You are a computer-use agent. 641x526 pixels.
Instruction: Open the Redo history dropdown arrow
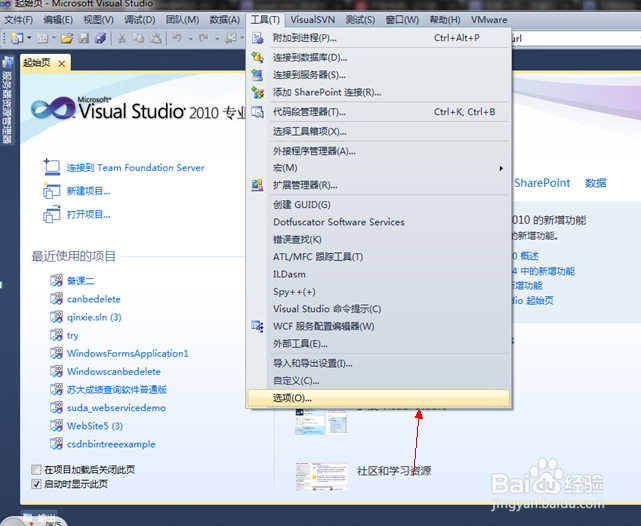(x=217, y=39)
